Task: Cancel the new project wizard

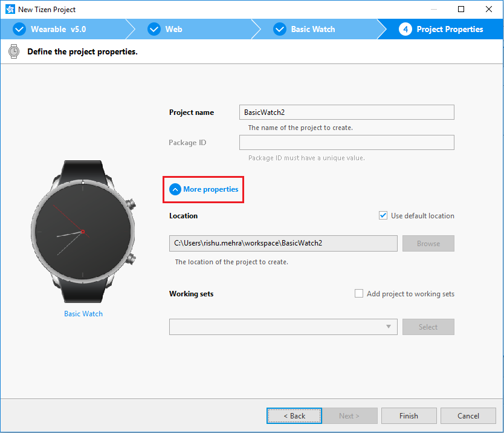Action: 468,416
